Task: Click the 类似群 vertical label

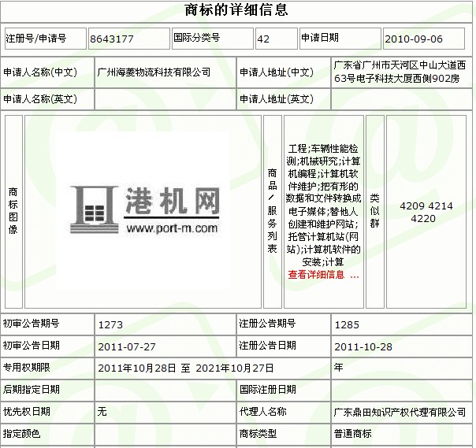Action: click(374, 211)
